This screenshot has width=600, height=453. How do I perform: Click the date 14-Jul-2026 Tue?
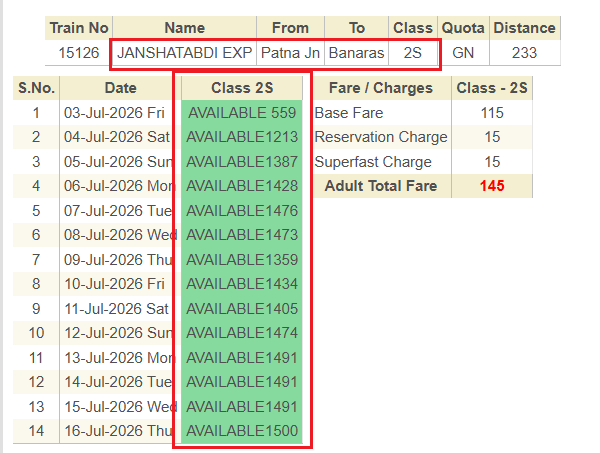tap(118, 382)
